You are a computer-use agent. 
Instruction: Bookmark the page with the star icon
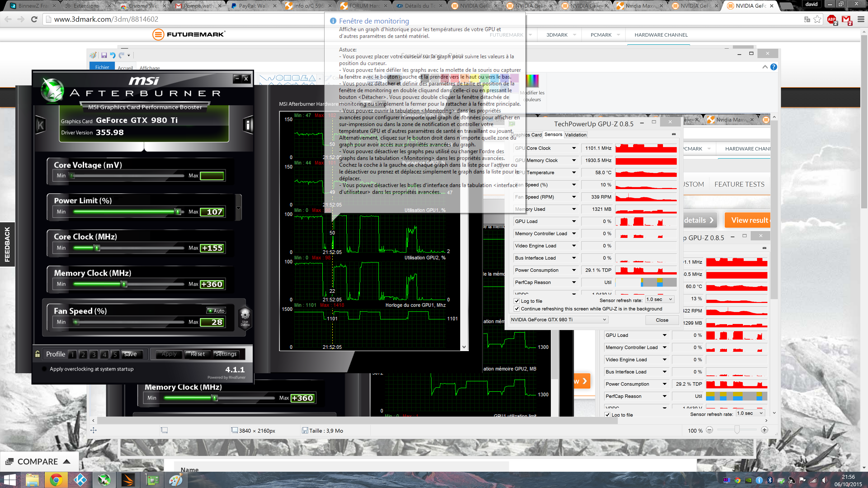pyautogui.click(x=817, y=19)
